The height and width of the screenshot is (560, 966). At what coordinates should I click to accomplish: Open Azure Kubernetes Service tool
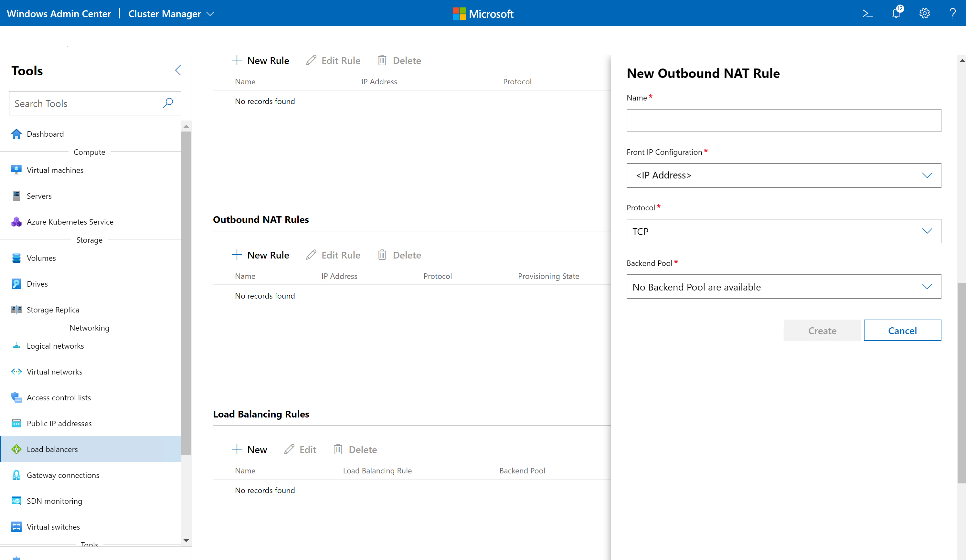(x=70, y=222)
